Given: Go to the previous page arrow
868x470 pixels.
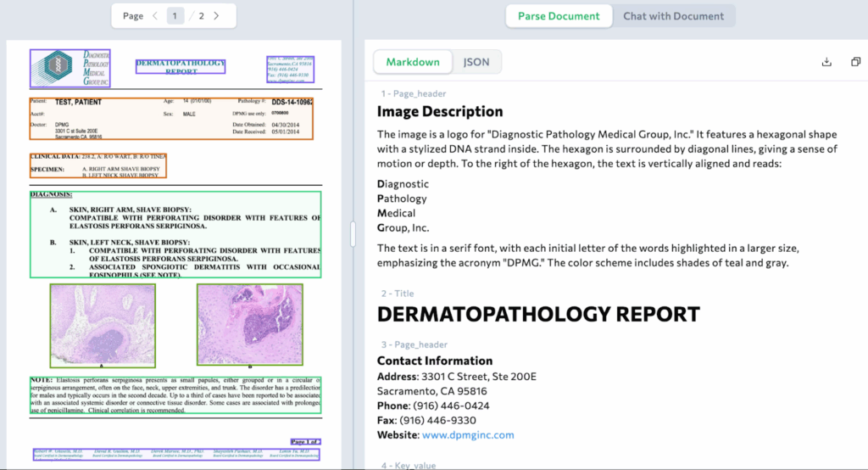Looking at the screenshot, I should click(x=155, y=16).
